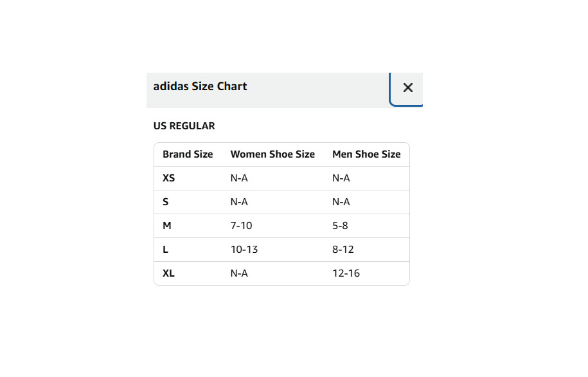The image size is (588, 377).
Task: Select the S brand size row label
Action: pos(166,202)
